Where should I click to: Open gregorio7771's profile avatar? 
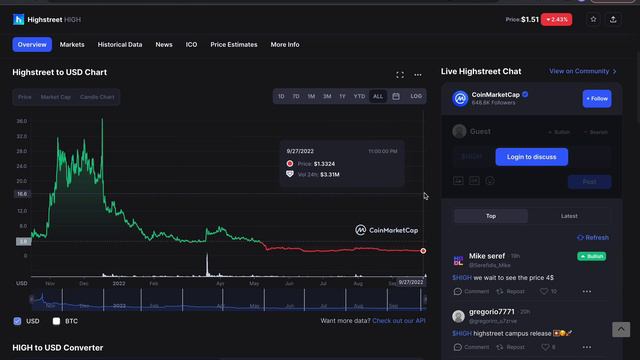click(x=458, y=316)
